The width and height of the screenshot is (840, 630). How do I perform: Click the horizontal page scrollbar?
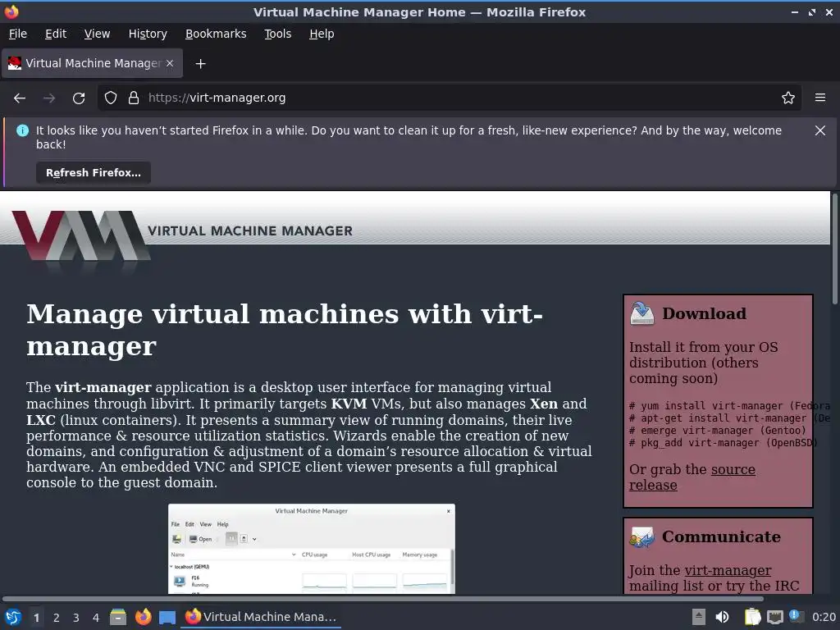tap(382, 598)
